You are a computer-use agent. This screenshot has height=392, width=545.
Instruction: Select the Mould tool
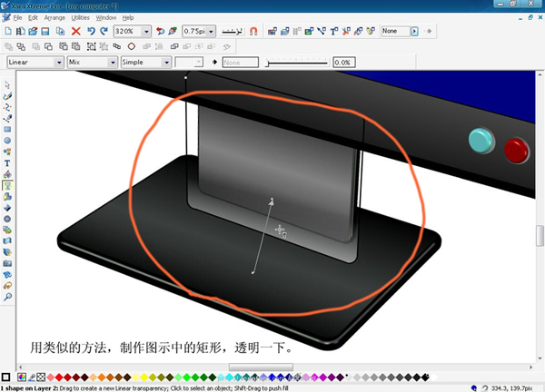click(7, 241)
